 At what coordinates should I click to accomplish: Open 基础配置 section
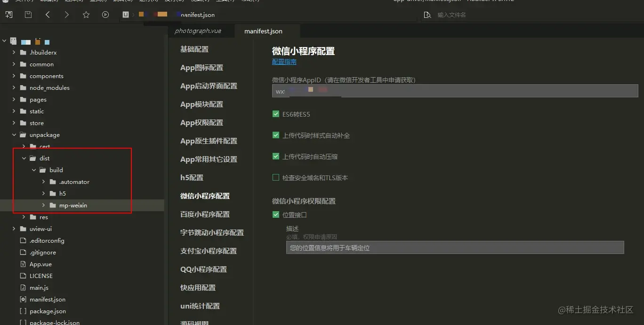[194, 49]
